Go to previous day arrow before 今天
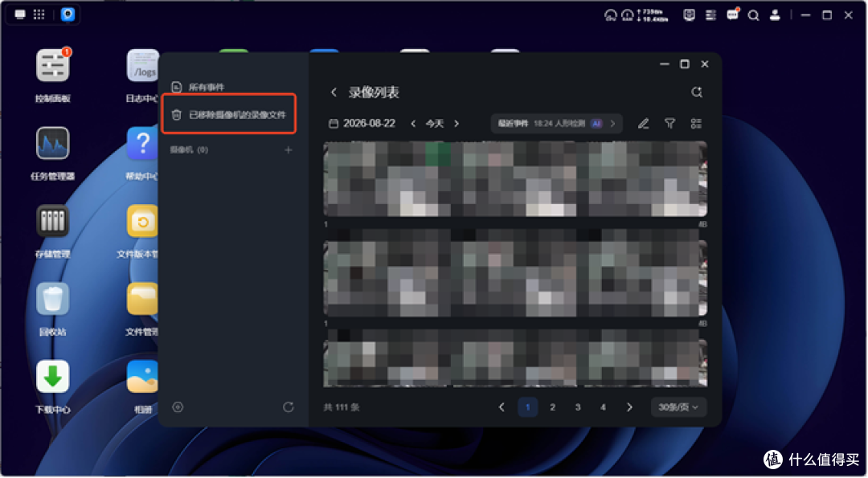The width and height of the screenshot is (868, 478). tap(413, 124)
